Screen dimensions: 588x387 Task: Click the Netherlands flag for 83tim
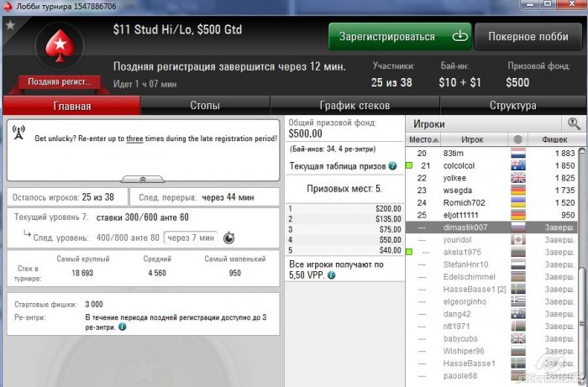point(518,154)
